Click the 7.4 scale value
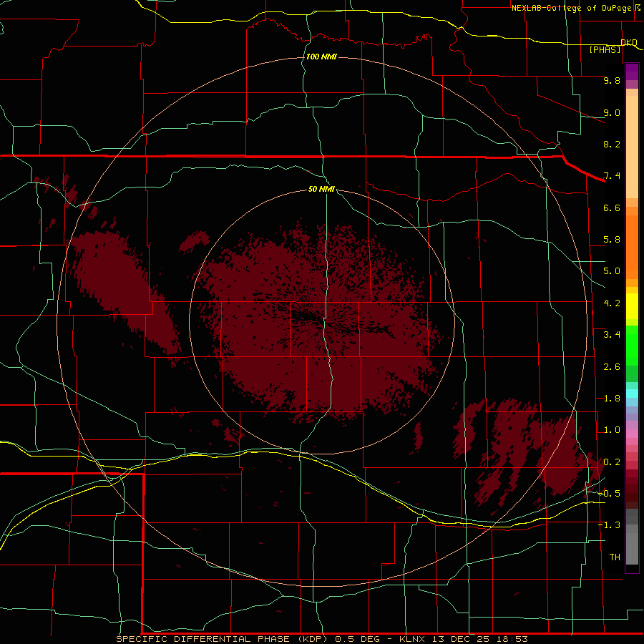Image resolution: width=644 pixels, height=644 pixels. coord(612,176)
